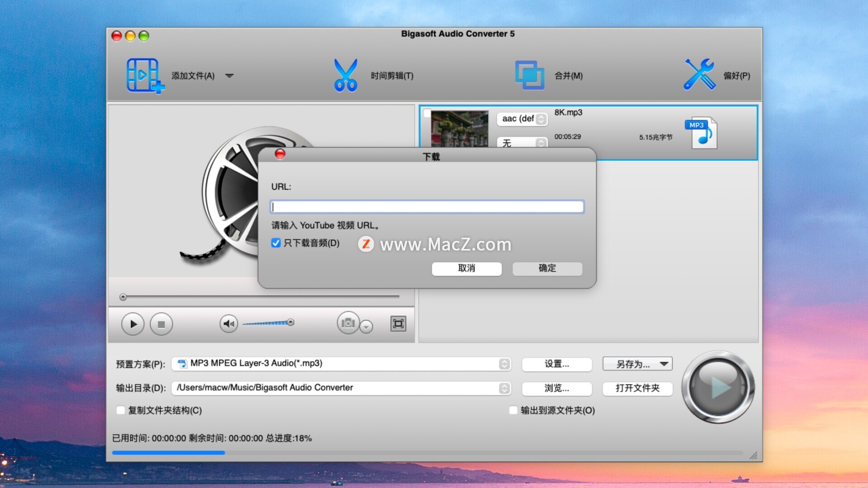Mute audio with speaker icon
868x488 pixels.
(229, 324)
